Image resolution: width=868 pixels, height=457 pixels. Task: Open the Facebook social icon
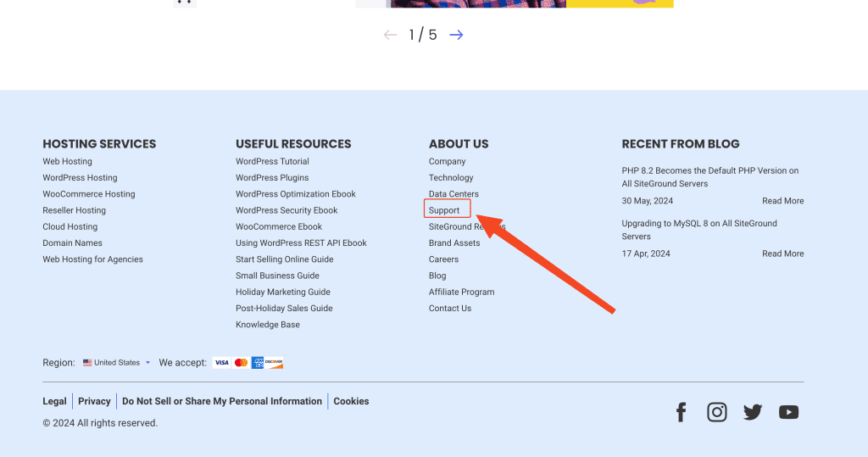pyautogui.click(x=681, y=413)
